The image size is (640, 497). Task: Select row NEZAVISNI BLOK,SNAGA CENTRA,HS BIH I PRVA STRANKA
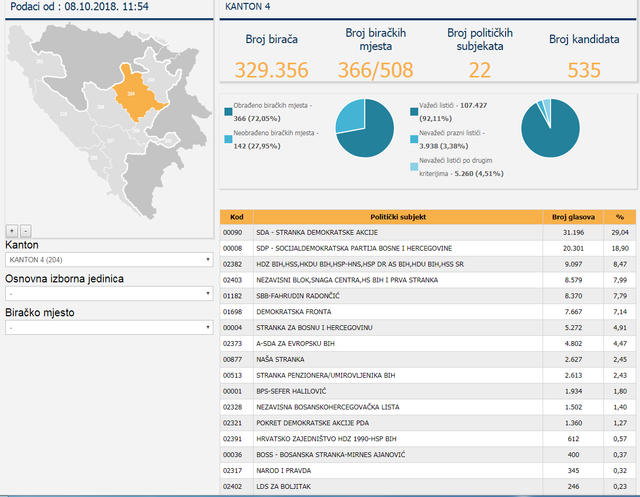pyautogui.click(x=428, y=280)
